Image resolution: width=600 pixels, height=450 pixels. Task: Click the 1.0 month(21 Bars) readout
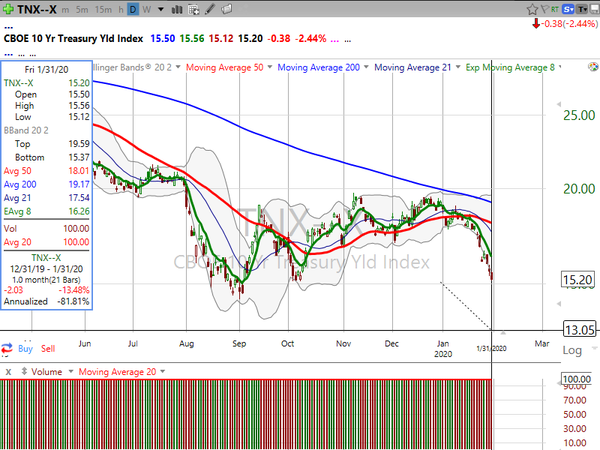tap(46, 280)
